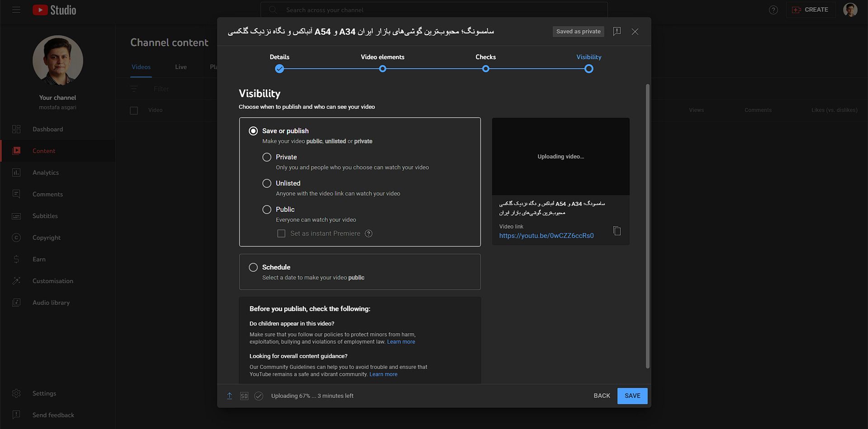
Task: Click the Comments column header
Action: point(758,110)
